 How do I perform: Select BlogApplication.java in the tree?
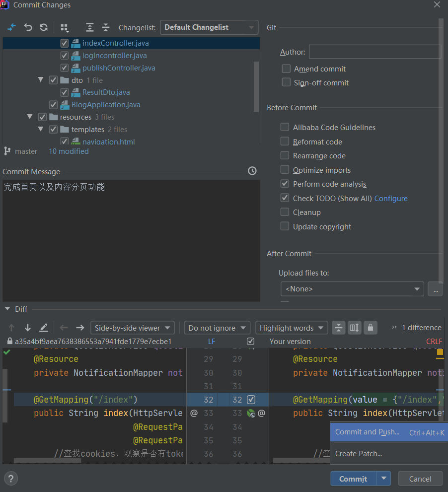tap(106, 104)
